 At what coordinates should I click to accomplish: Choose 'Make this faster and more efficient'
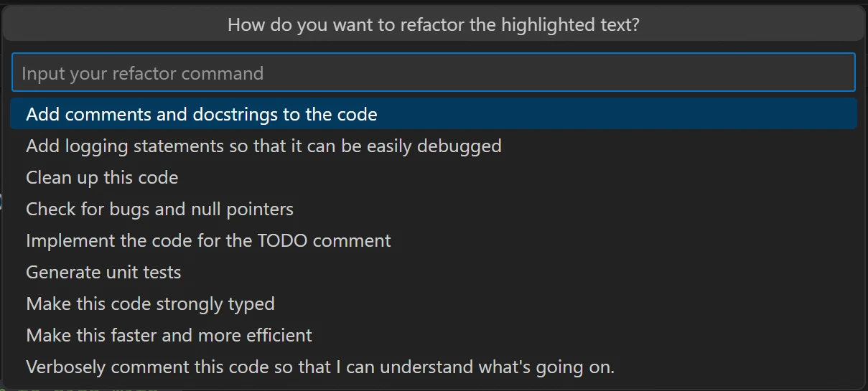[169, 335]
